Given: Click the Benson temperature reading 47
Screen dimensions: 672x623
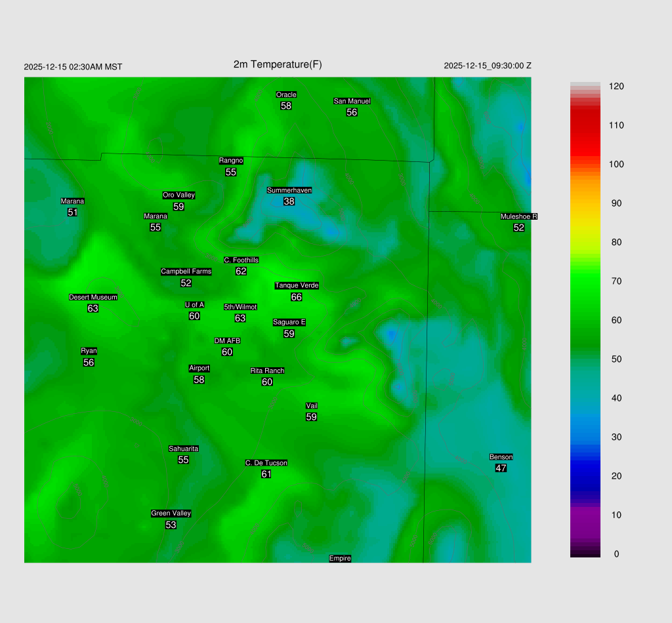Looking at the screenshot, I should [501, 468].
